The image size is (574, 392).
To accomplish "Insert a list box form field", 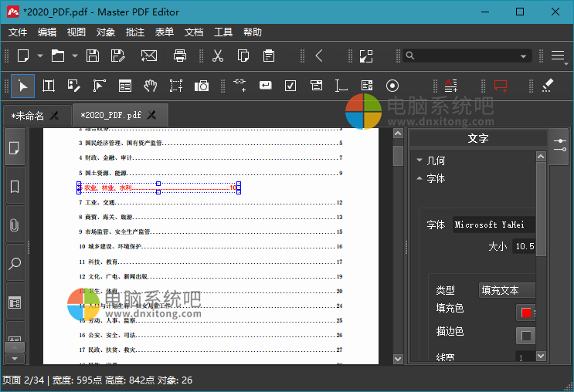I will (367, 86).
